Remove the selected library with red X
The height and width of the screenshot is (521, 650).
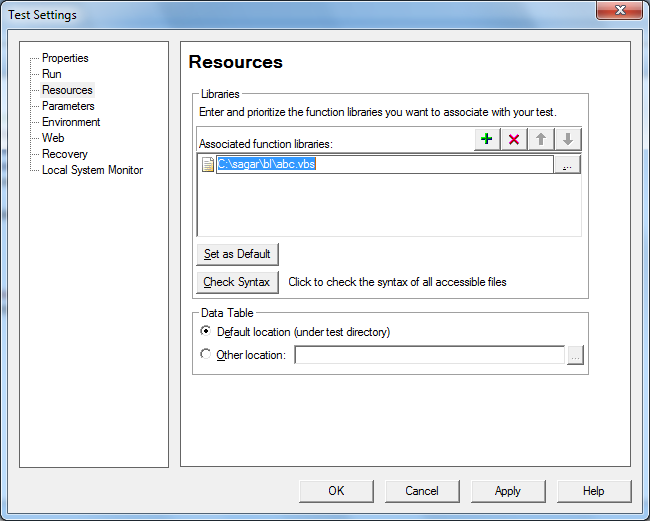(x=514, y=139)
